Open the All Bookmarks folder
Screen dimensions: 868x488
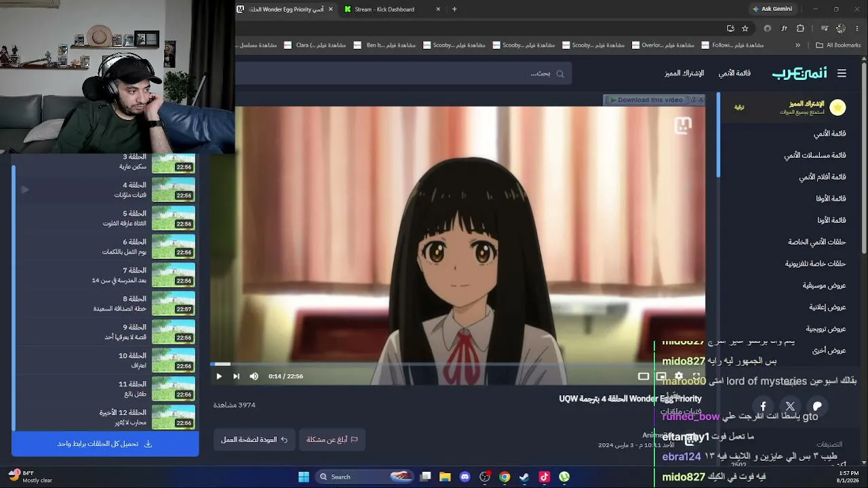(838, 45)
